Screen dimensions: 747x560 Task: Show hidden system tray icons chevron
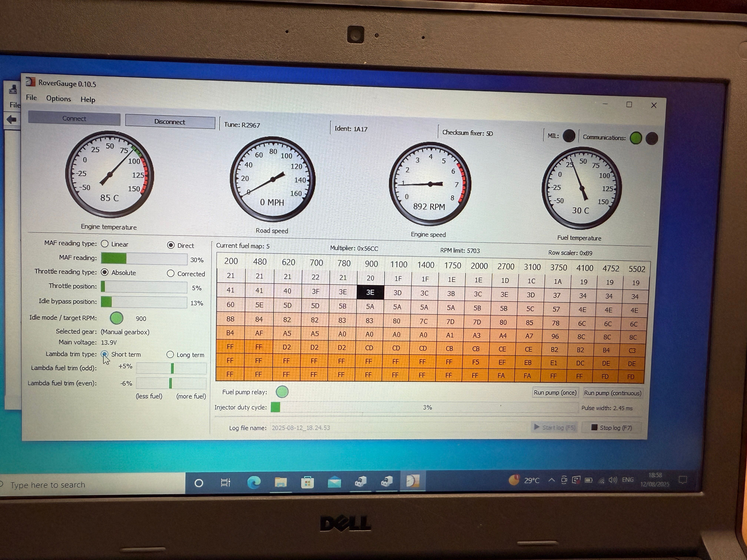click(x=552, y=480)
